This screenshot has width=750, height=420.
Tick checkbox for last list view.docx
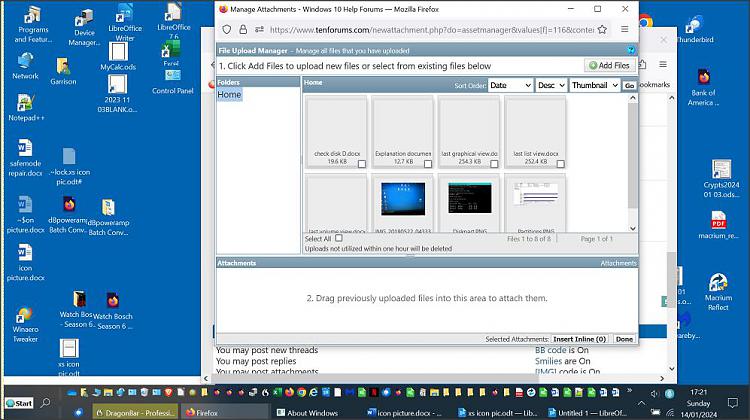pyautogui.click(x=561, y=164)
